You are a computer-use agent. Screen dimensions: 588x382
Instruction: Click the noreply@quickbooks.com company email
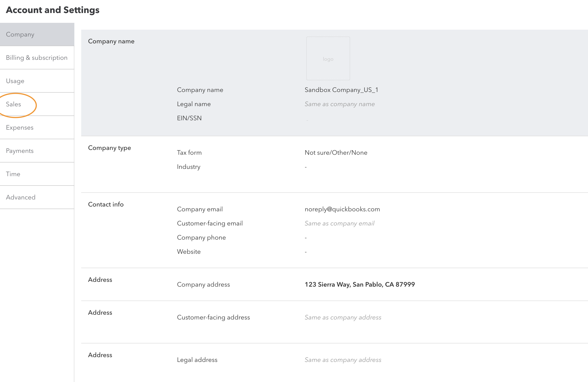coord(342,209)
